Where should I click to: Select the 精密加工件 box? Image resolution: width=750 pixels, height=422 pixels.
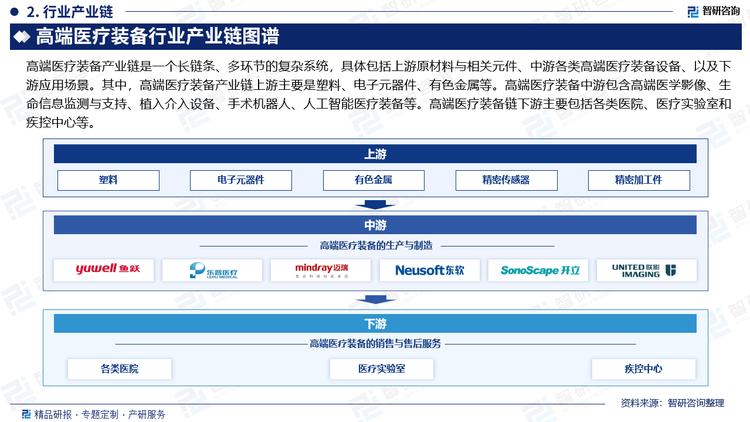point(639,180)
